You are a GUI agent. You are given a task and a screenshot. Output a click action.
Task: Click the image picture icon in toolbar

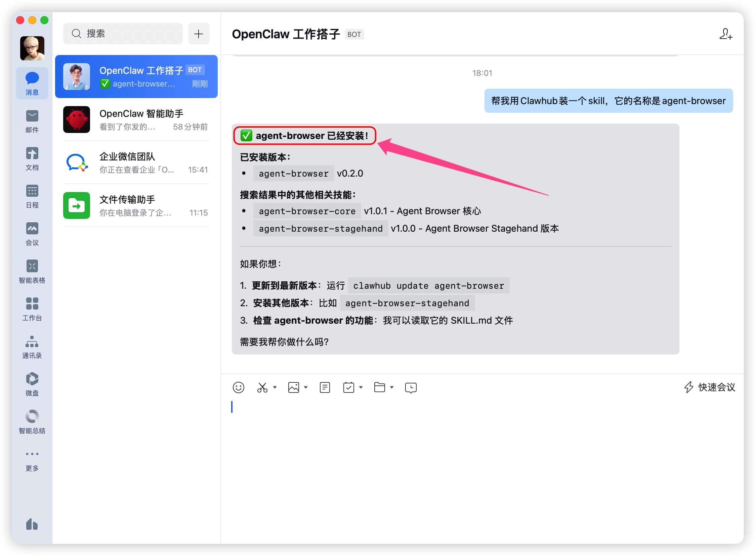pyautogui.click(x=293, y=387)
